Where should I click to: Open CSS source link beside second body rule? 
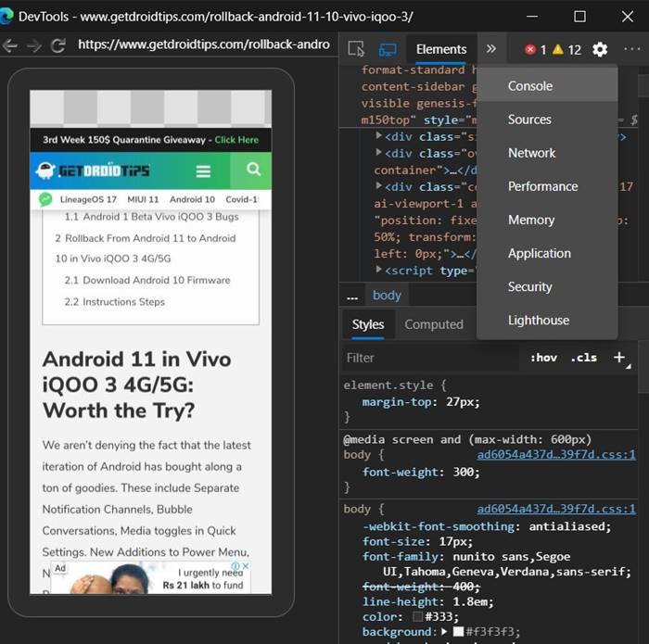coord(556,509)
